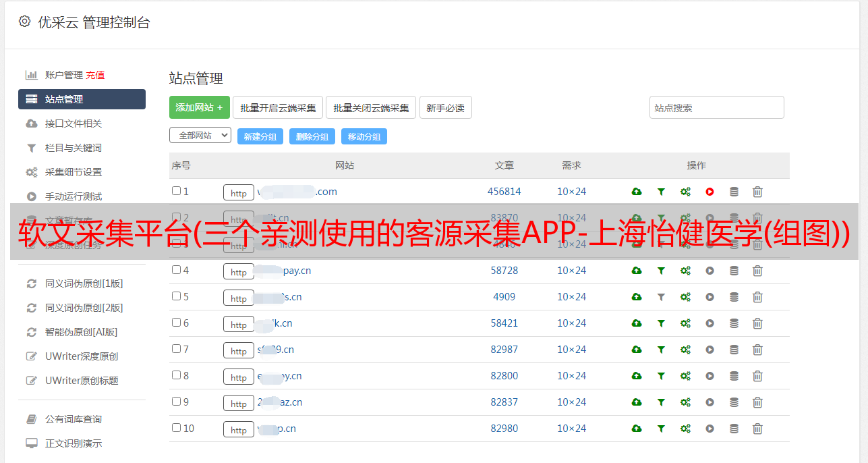This screenshot has height=463, width=868.
Task: Open the 新手必读 button
Action: click(x=446, y=107)
